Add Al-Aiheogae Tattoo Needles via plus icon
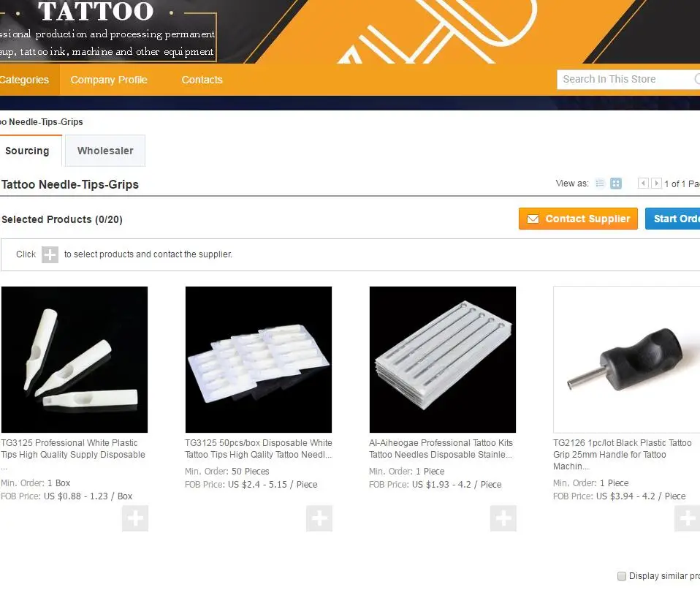Image resolution: width=700 pixels, height=590 pixels. click(503, 518)
